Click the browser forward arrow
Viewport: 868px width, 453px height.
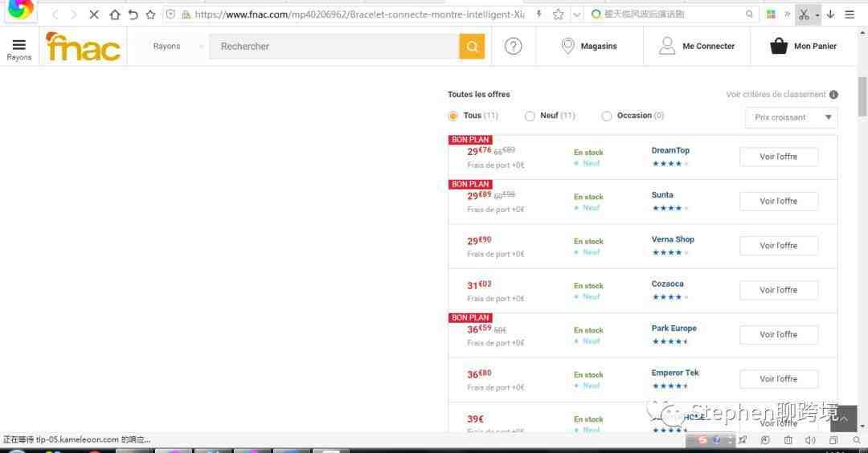coord(73,15)
